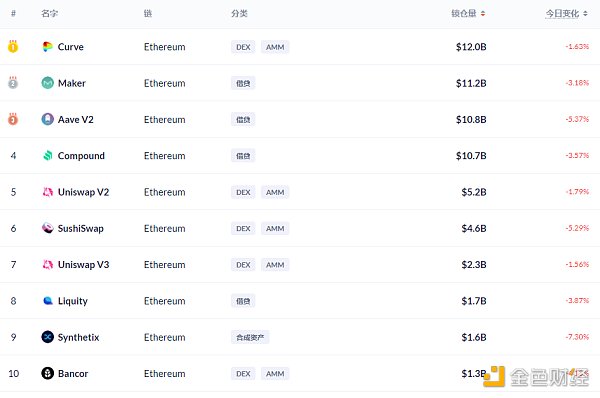The width and height of the screenshot is (600, 398).
Task: Click the 借贷 tag in Maker row
Action: 243,83
